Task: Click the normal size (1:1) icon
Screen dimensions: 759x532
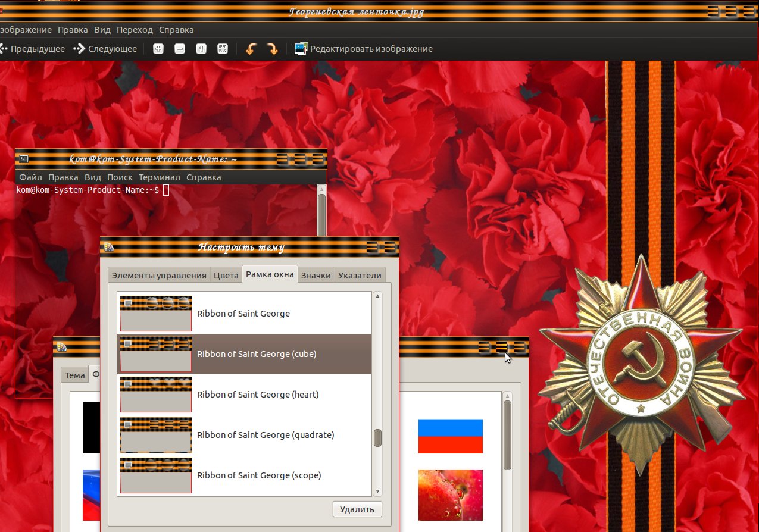Action: tap(201, 49)
